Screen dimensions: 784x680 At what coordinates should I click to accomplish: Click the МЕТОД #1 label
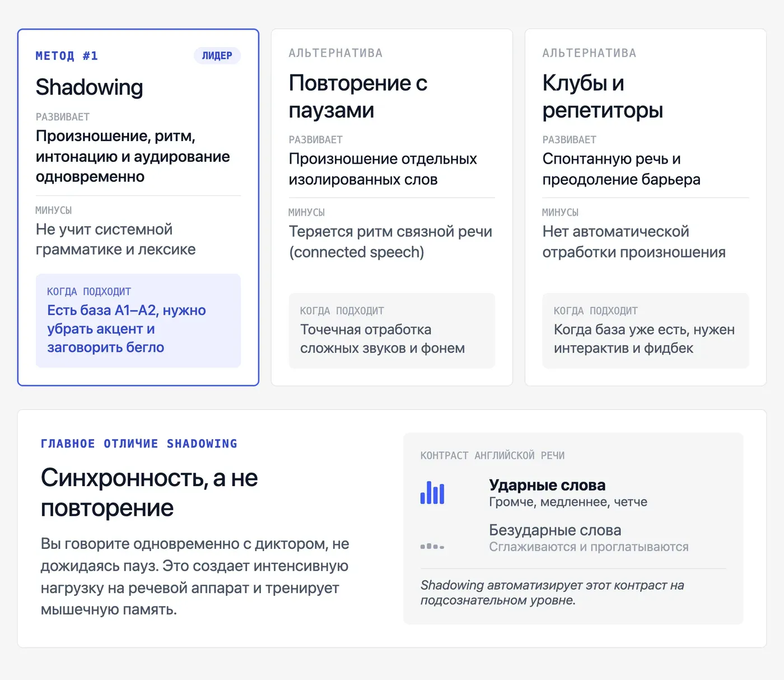pyautogui.click(x=67, y=55)
